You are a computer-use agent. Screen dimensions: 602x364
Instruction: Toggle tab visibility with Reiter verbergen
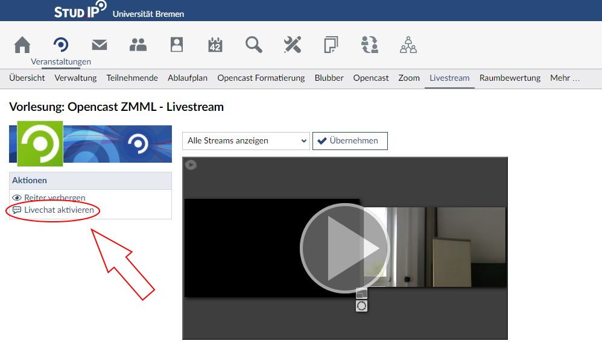click(54, 198)
